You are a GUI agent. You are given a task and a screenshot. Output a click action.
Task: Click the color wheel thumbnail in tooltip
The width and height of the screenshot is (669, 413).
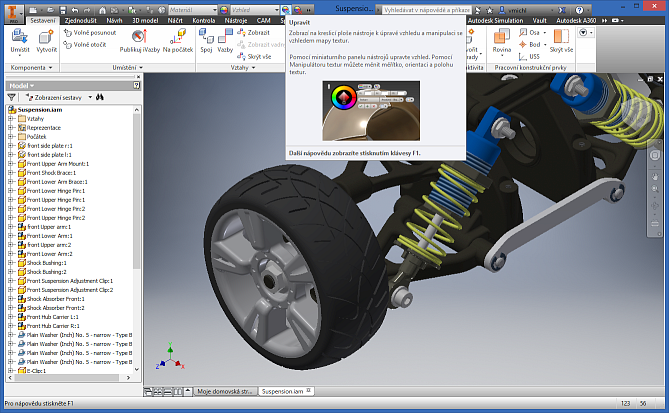(x=343, y=98)
